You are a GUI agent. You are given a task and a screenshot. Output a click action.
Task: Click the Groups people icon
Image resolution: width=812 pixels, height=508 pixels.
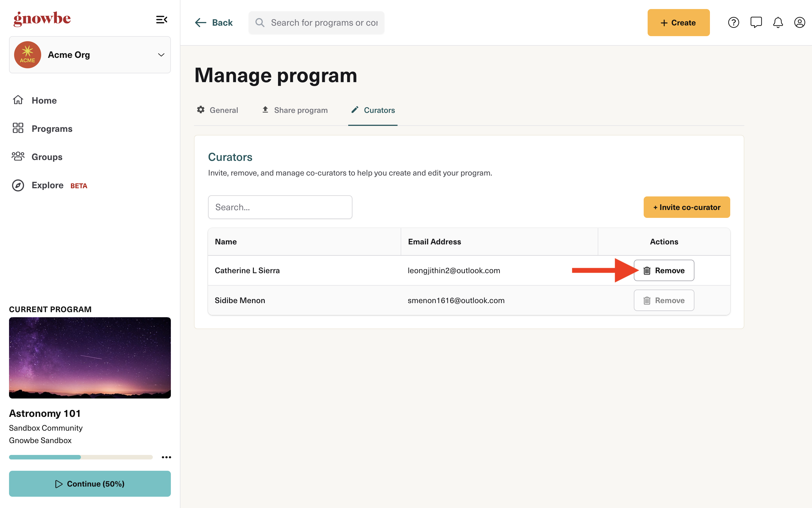(18, 156)
